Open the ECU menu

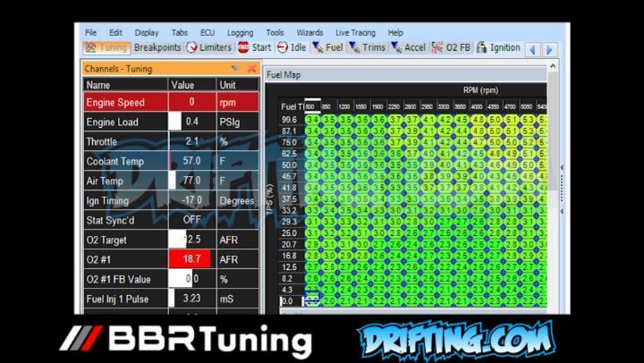coord(207,32)
